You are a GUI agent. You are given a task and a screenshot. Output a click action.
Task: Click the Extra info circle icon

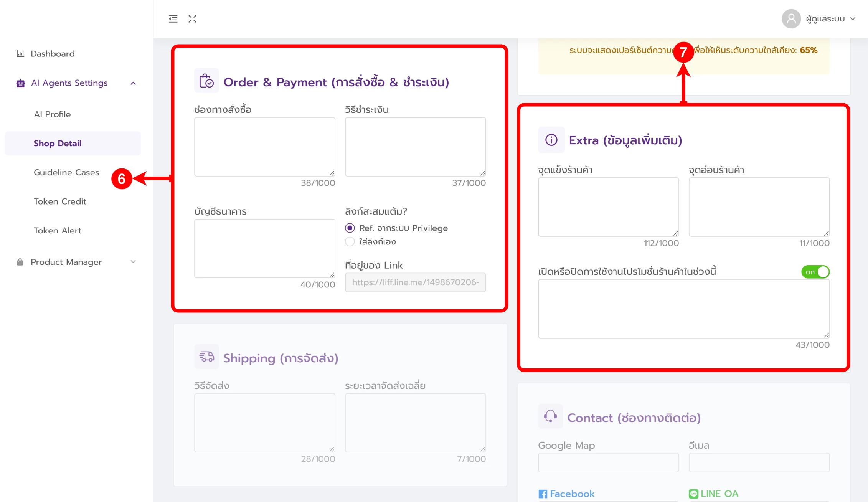tap(551, 140)
